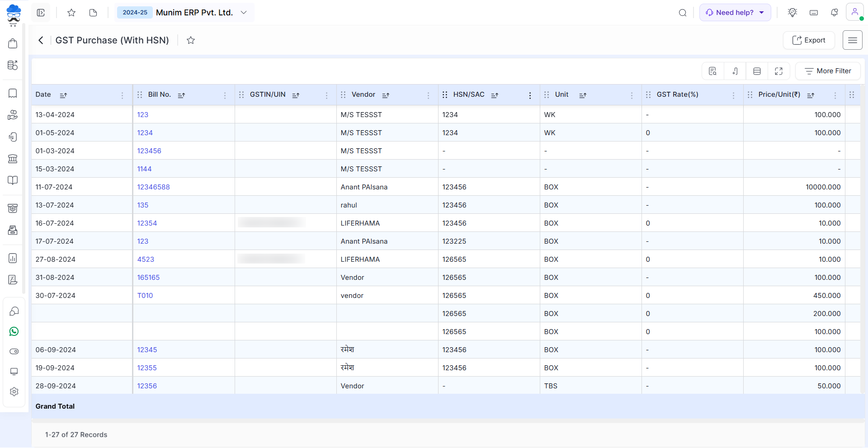This screenshot has width=868, height=448.
Task: Open bill number 12346588 link
Action: [x=153, y=187]
